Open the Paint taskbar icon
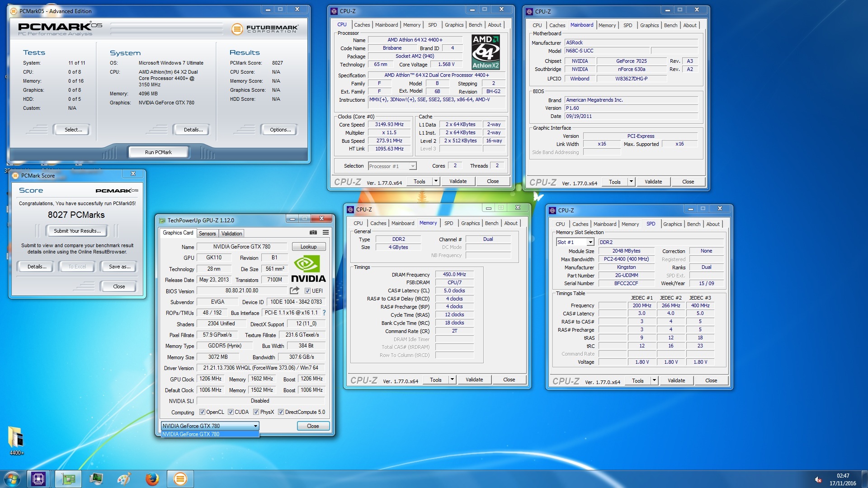The image size is (868, 488). pyautogui.click(x=124, y=479)
